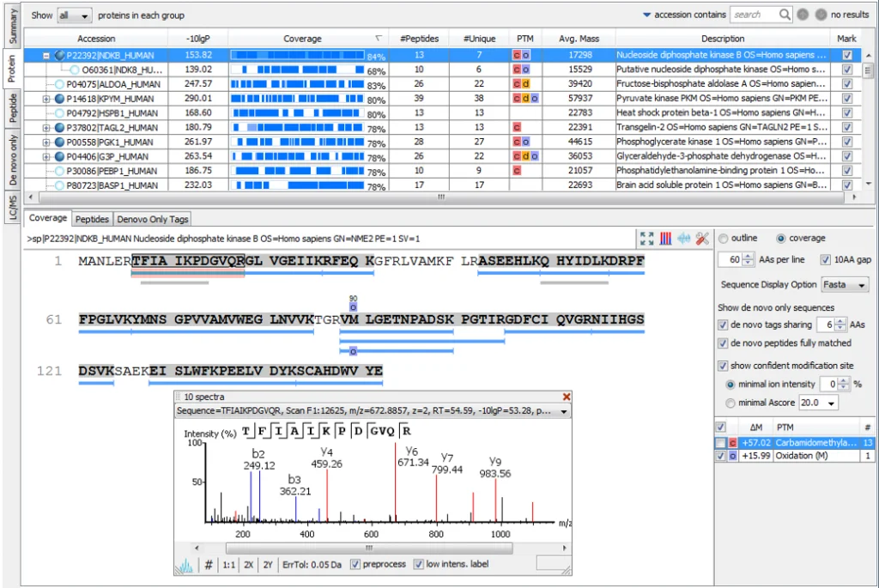This screenshot has width=879, height=588.
Task: Select the outline radio button
Action: click(723, 239)
